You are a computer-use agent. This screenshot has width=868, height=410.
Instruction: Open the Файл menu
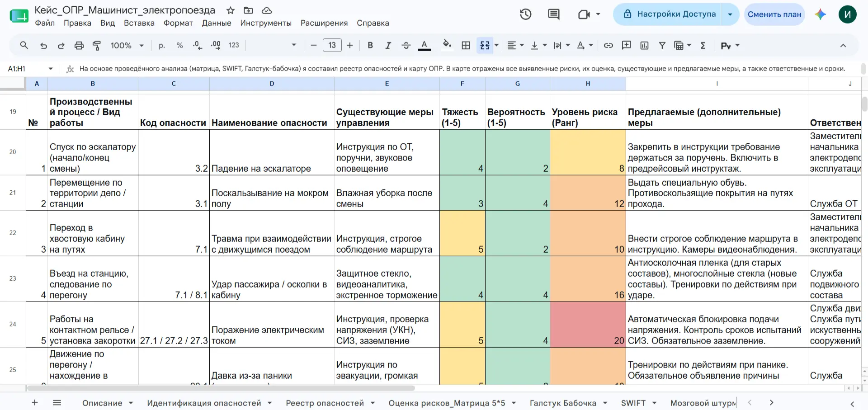pyautogui.click(x=45, y=23)
